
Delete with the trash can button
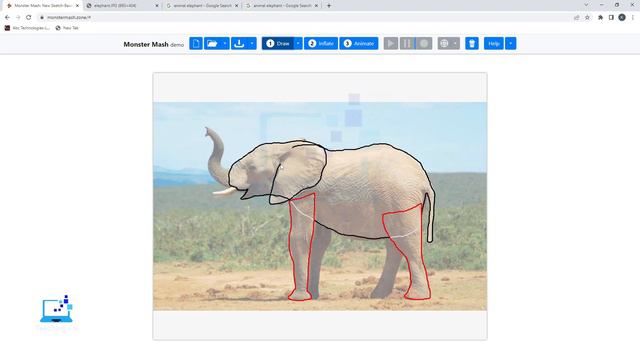(x=472, y=43)
